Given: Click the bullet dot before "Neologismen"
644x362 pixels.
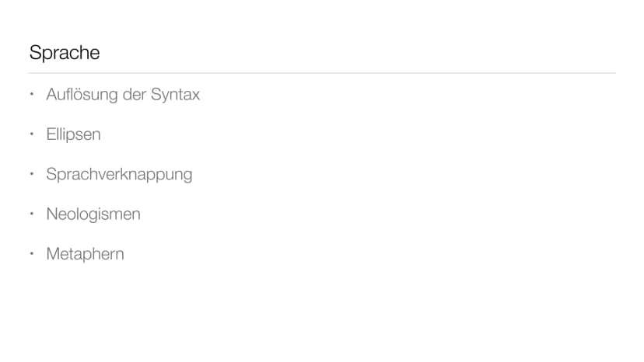Looking at the screenshot, I should [32, 214].
